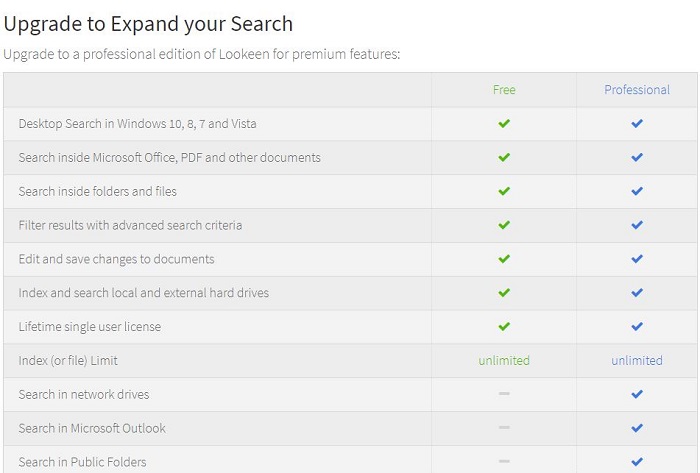This screenshot has width=700, height=473.
Task: Click gray dash for Search in Microsoft Outlook
Action: (504, 428)
